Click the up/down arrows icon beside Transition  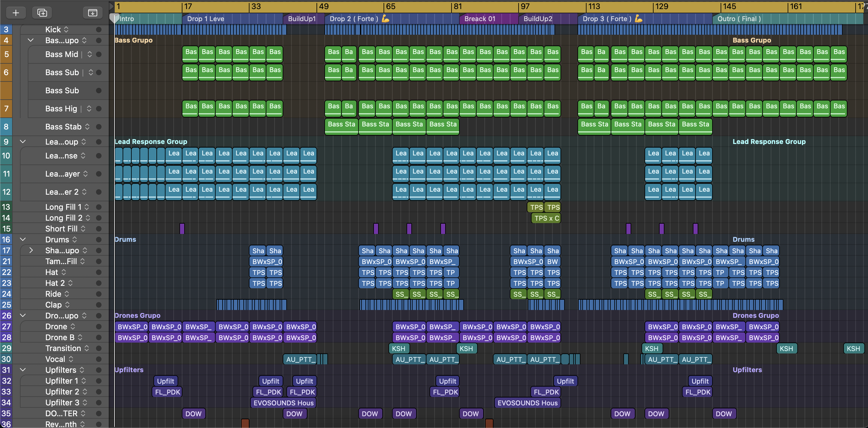coord(87,348)
